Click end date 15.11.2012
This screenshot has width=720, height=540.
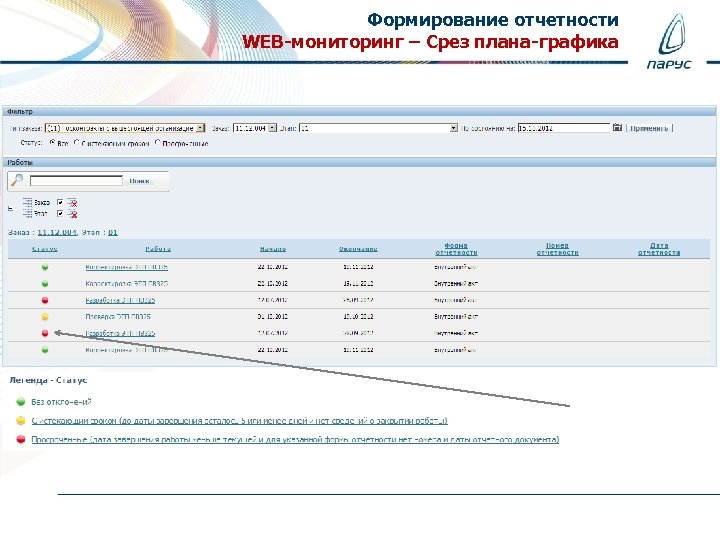(358, 283)
